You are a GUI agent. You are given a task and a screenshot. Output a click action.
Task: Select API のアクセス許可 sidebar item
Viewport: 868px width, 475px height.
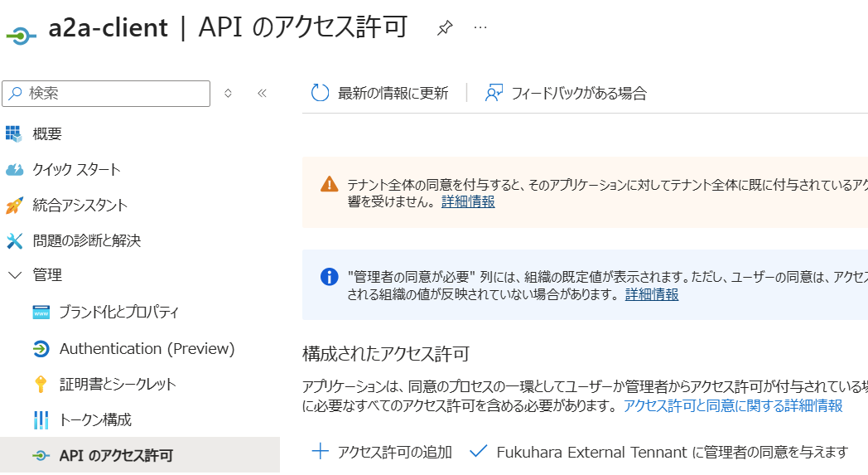pos(139,455)
